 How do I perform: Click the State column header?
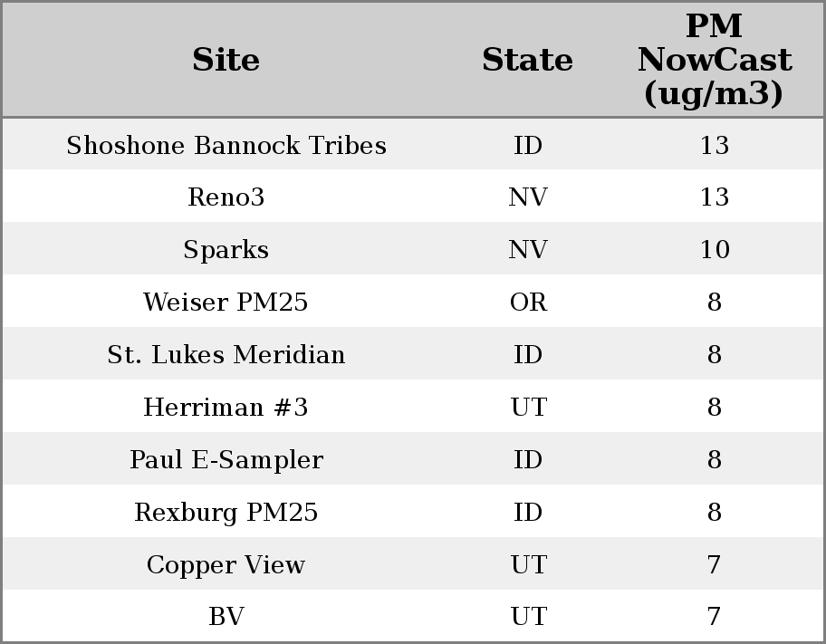coord(527,60)
